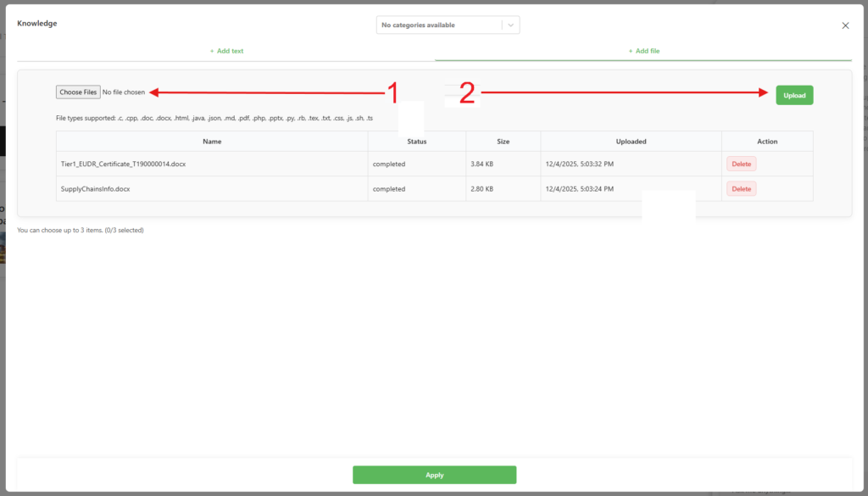The height and width of the screenshot is (496, 868).
Task: Click the Size column header
Action: point(503,142)
